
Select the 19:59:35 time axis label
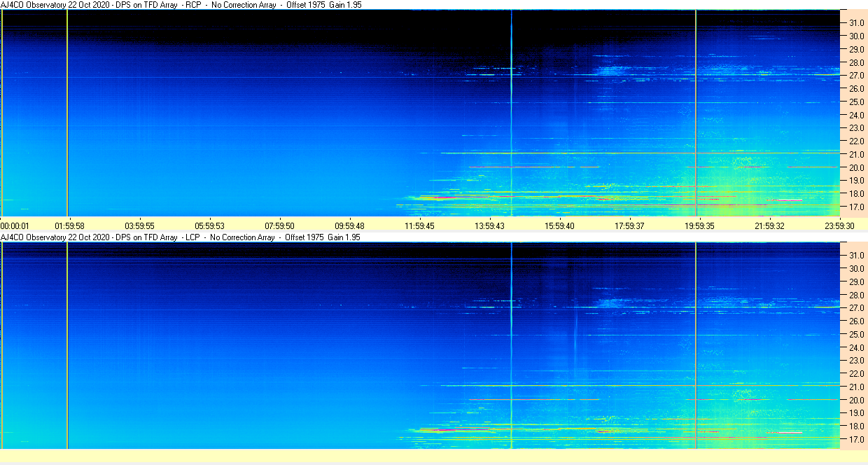click(700, 225)
